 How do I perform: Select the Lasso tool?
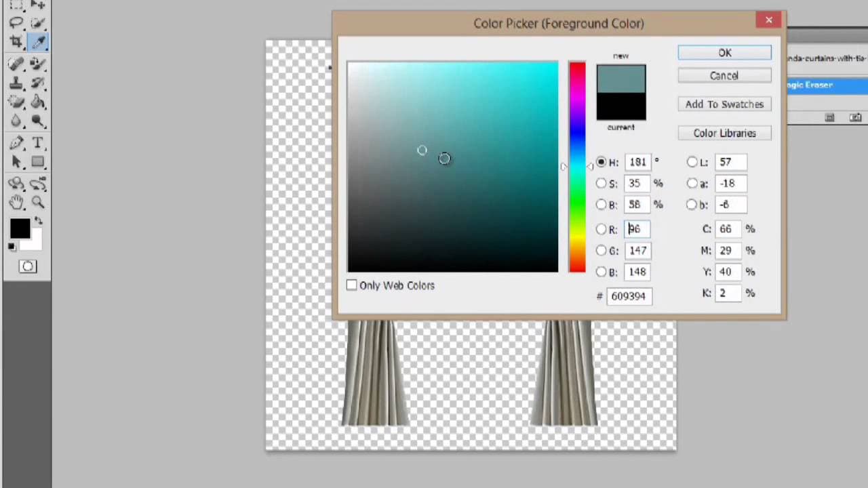[16, 23]
